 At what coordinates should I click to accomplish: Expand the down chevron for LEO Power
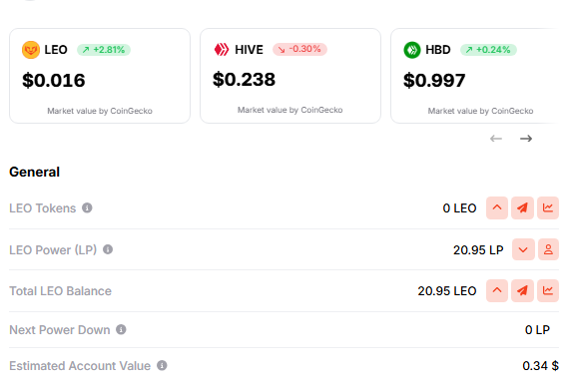coord(523,249)
